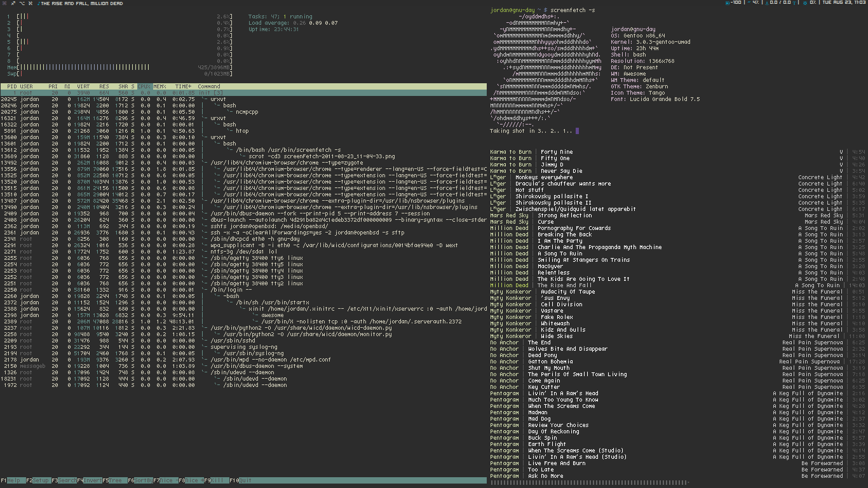Select song 'Strong Reflection' by Mars Red Sky
868x488 pixels.
click(x=678, y=215)
